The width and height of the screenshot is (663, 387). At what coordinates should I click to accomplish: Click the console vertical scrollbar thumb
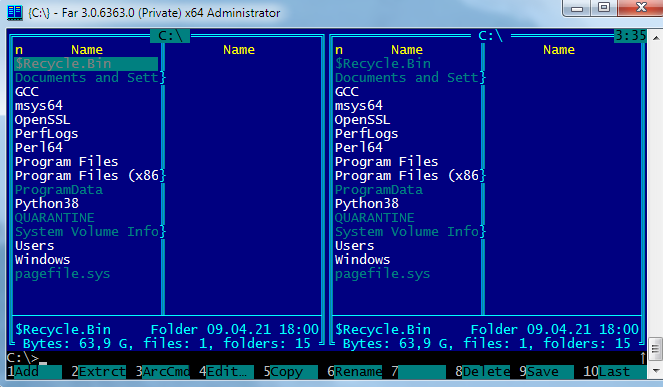coord(655,349)
